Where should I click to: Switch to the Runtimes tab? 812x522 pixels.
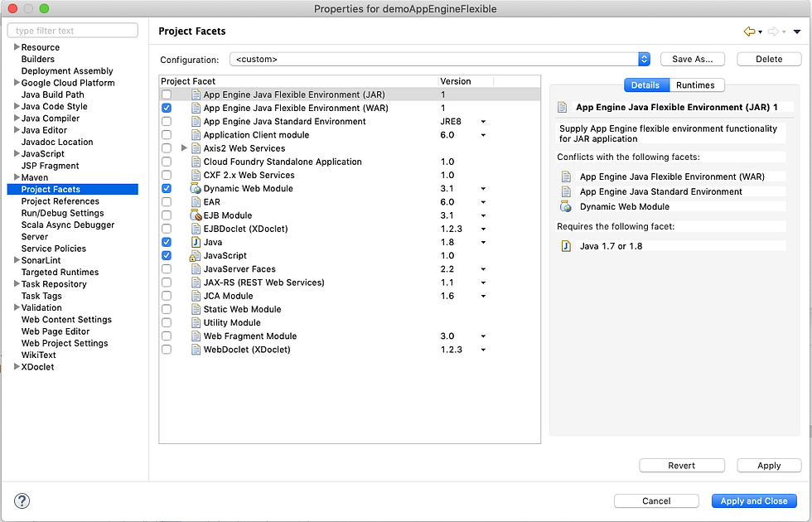695,85
